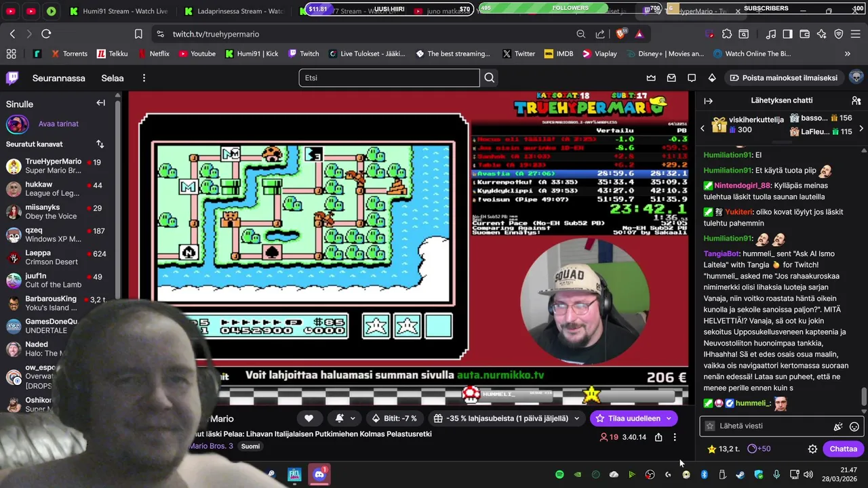868x488 pixels.
Task: Follow heart button under the stream
Action: tap(309, 418)
